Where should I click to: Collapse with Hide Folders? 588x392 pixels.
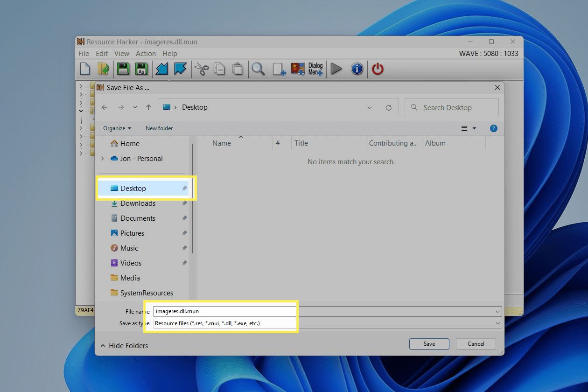tap(124, 346)
